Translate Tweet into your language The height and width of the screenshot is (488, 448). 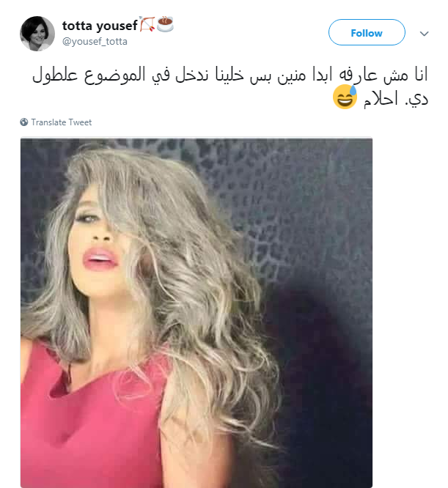62,122
